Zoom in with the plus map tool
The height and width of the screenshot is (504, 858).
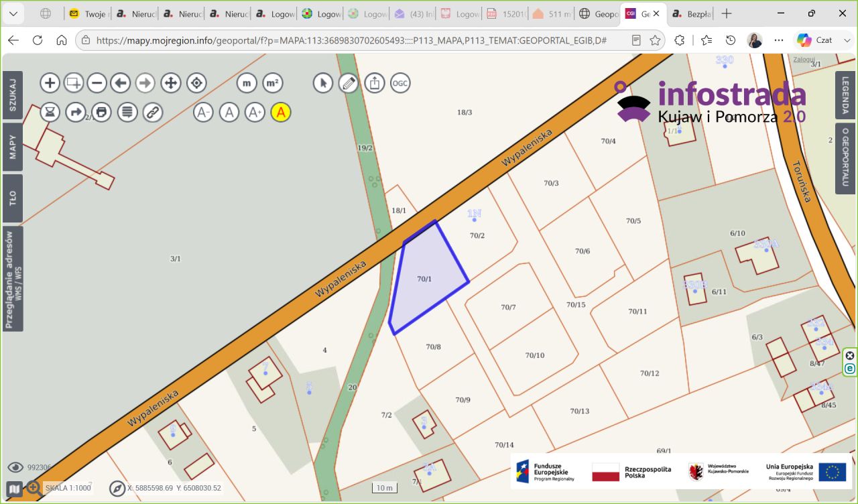pyautogui.click(x=50, y=83)
